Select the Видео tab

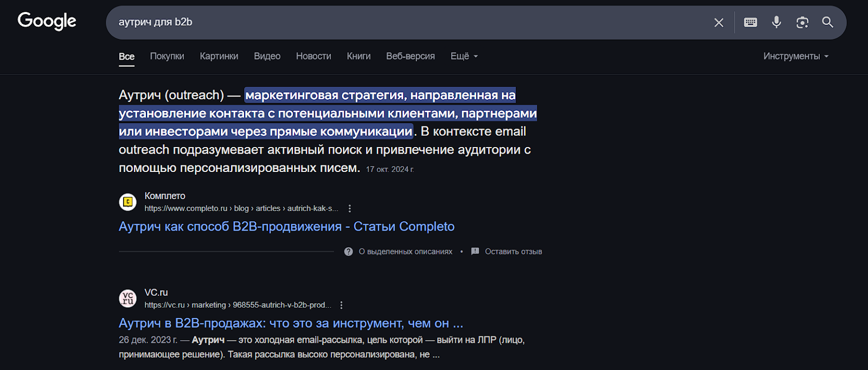coord(267,56)
